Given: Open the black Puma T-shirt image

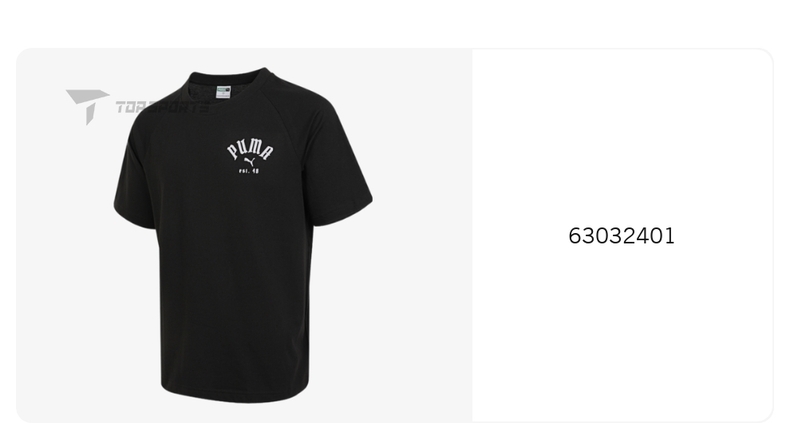Looking at the screenshot, I should [x=243, y=240].
